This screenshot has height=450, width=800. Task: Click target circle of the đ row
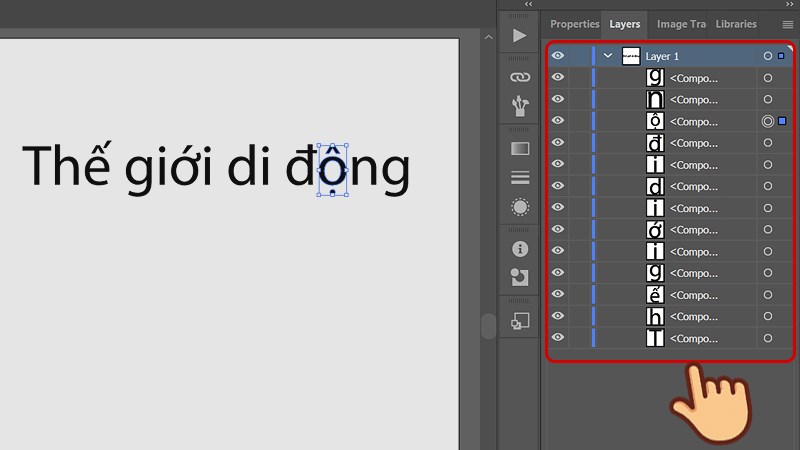pos(767,143)
